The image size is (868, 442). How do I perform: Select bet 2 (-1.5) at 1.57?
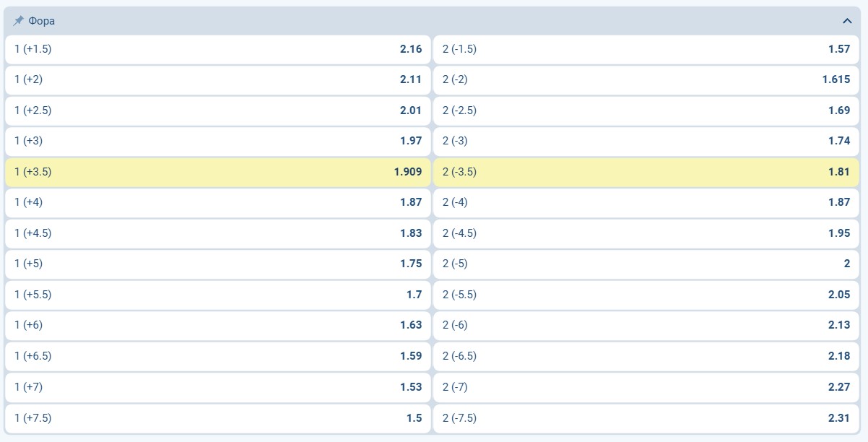646,49
